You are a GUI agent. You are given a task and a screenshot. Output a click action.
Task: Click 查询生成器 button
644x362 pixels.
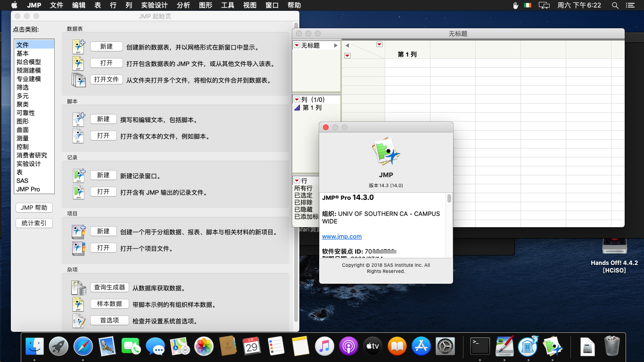click(110, 288)
